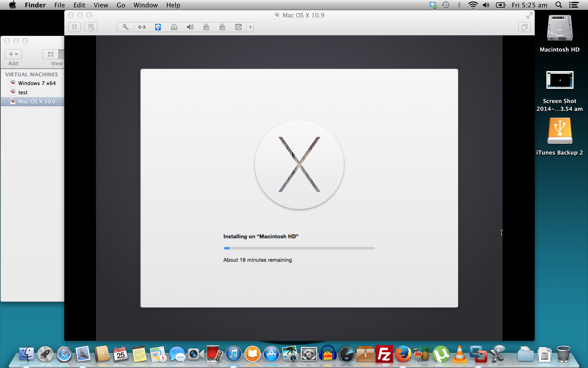Open the Trash in the Dock
588x368 pixels.
563,354
